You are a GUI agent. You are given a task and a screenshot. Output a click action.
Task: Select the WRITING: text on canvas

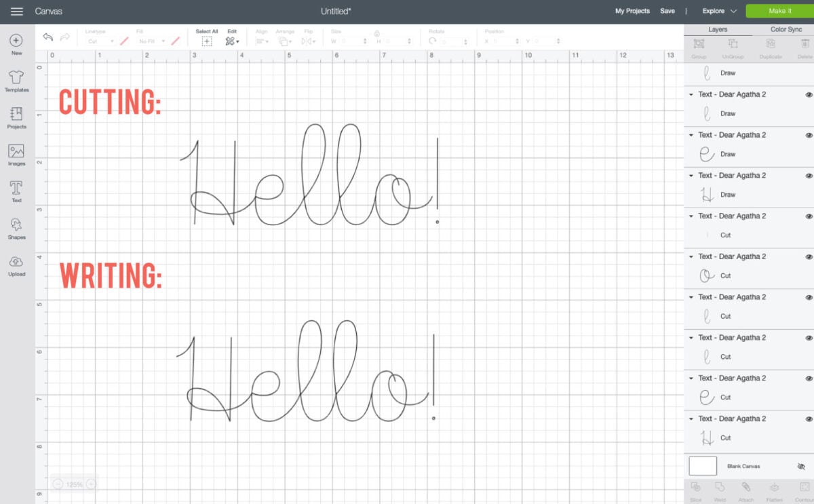pyautogui.click(x=111, y=275)
